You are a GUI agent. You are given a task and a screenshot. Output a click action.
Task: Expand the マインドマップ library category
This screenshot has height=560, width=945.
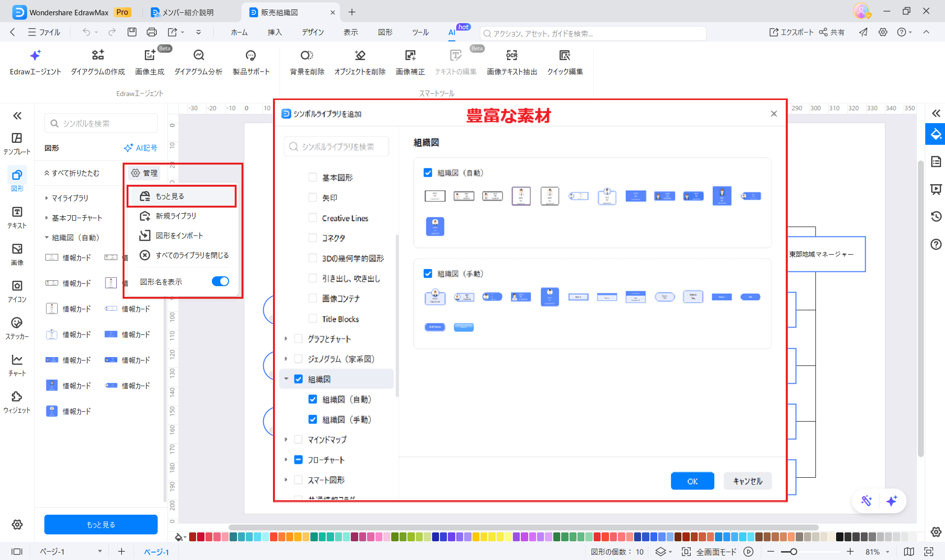[286, 439]
